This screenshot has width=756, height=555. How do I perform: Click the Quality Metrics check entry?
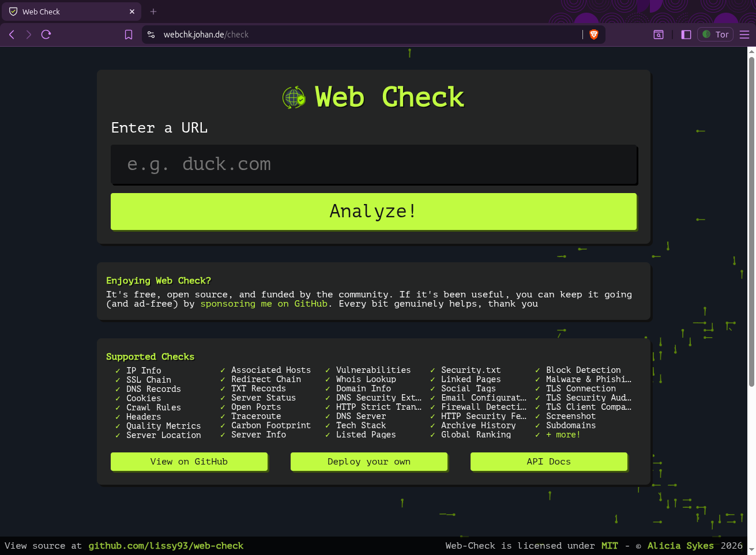164,426
